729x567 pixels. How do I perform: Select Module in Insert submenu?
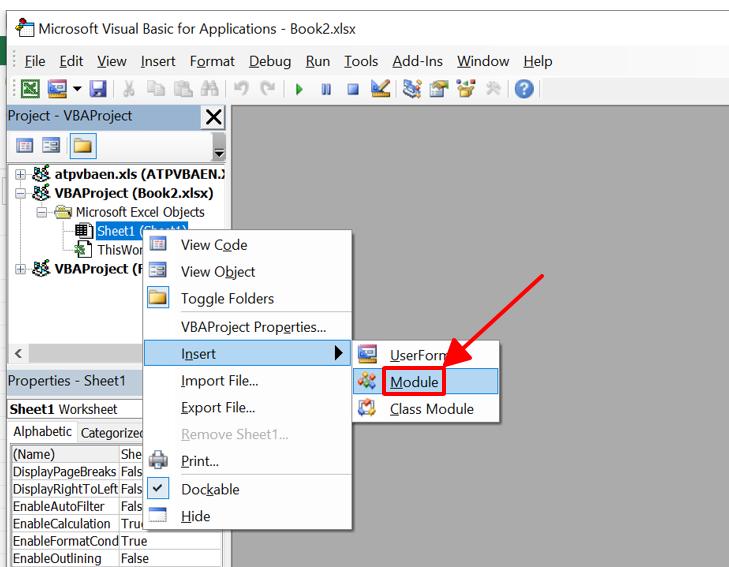[425, 382]
